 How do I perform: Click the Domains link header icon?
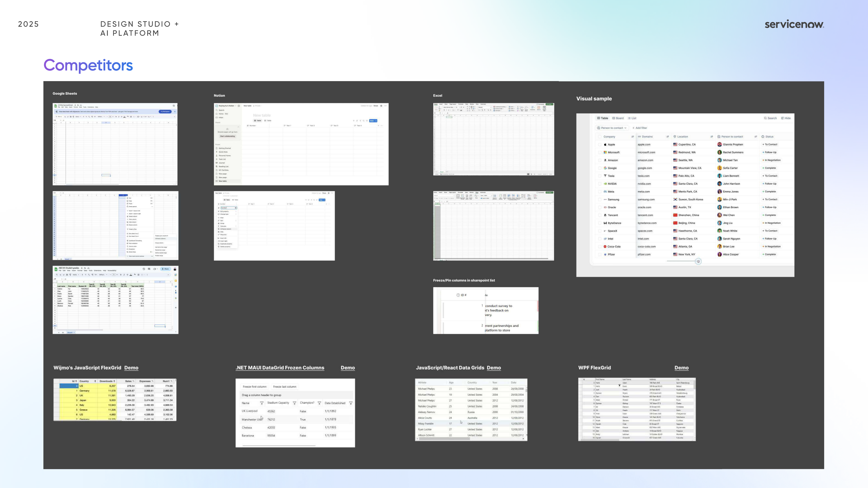click(639, 137)
